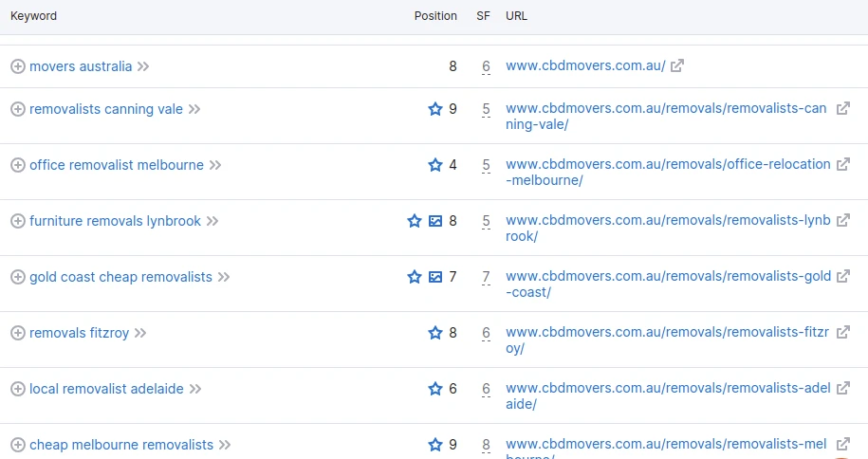
Task: Click star icon in removalists canning vale row
Action: coord(435,108)
